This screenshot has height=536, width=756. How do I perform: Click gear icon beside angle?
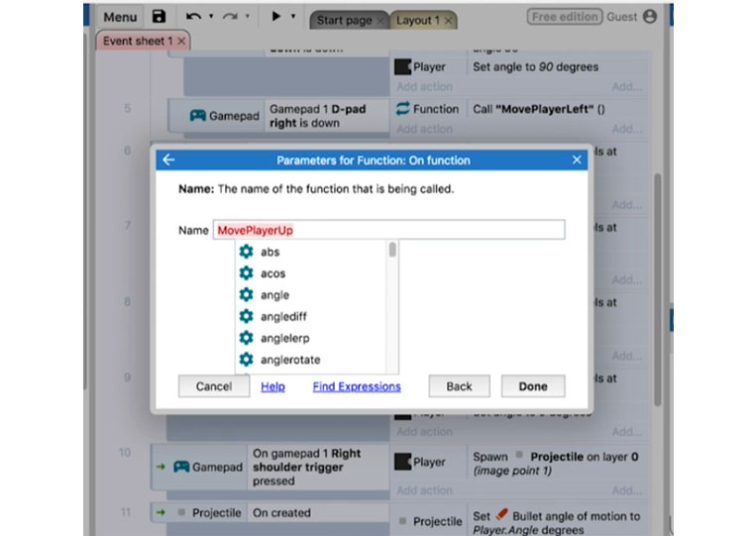[x=247, y=294]
